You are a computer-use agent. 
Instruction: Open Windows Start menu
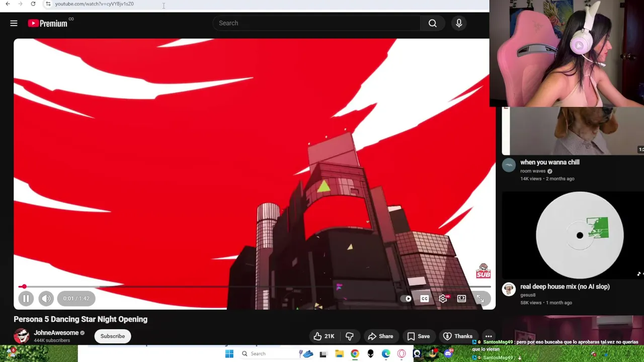point(229,353)
